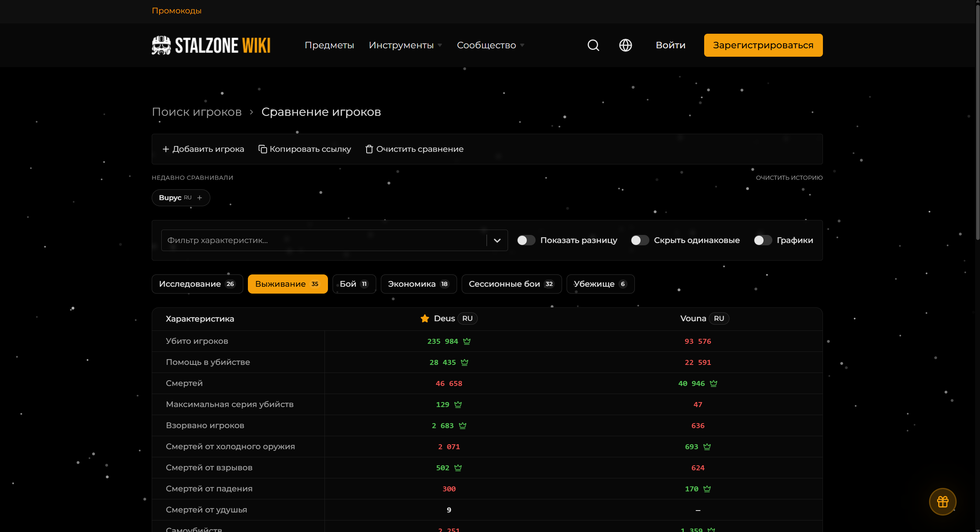980x532 pixels.
Task: Expand the Инструменты menu
Action: (x=405, y=45)
